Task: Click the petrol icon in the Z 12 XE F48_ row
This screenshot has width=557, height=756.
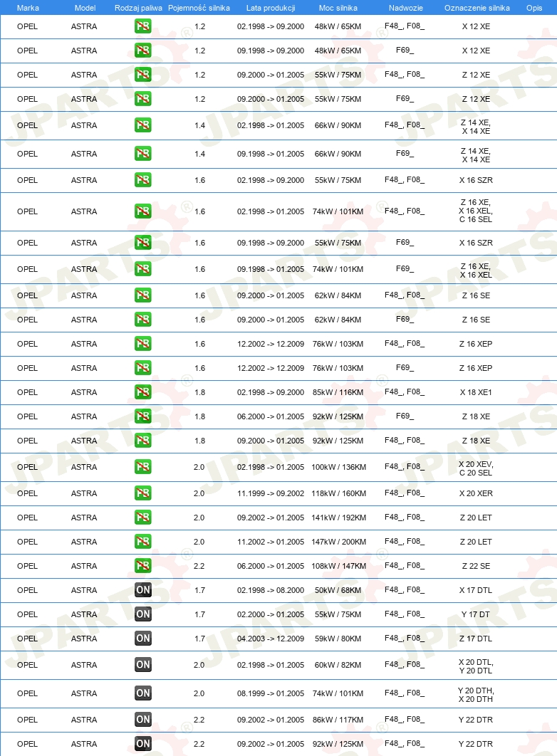Action: (x=142, y=74)
